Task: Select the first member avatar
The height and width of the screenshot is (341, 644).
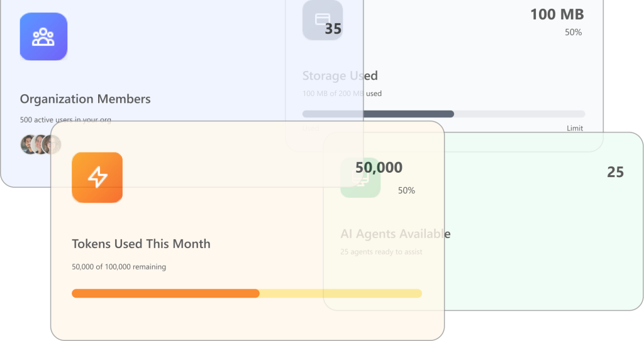Action: [29, 144]
